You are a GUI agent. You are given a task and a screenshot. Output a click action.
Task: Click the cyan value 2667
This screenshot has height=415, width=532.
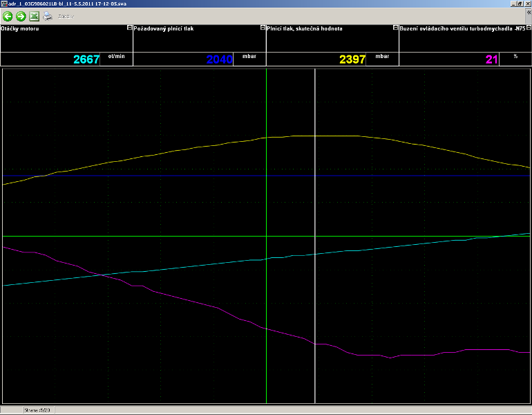[86, 59]
